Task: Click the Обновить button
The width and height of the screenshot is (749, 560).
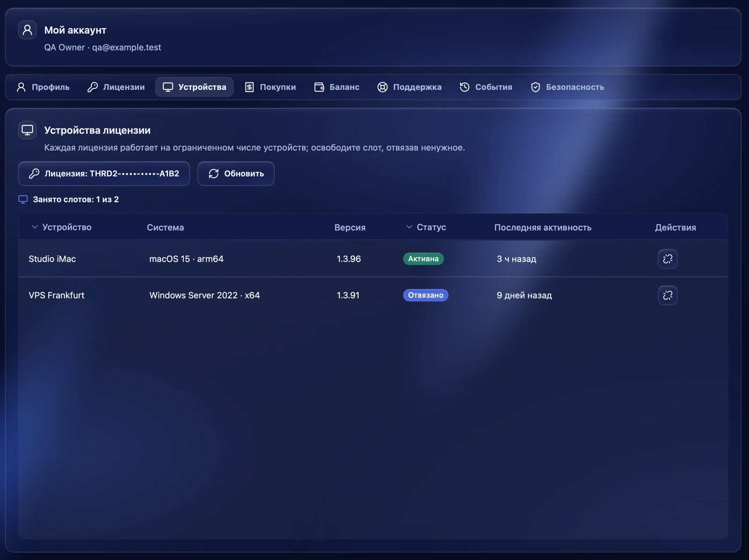Action: tap(236, 174)
